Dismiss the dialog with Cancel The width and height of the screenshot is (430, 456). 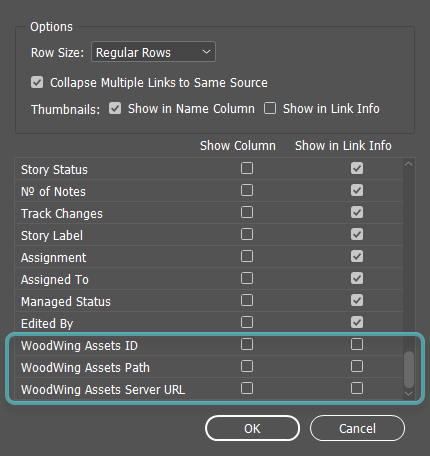pos(357,428)
